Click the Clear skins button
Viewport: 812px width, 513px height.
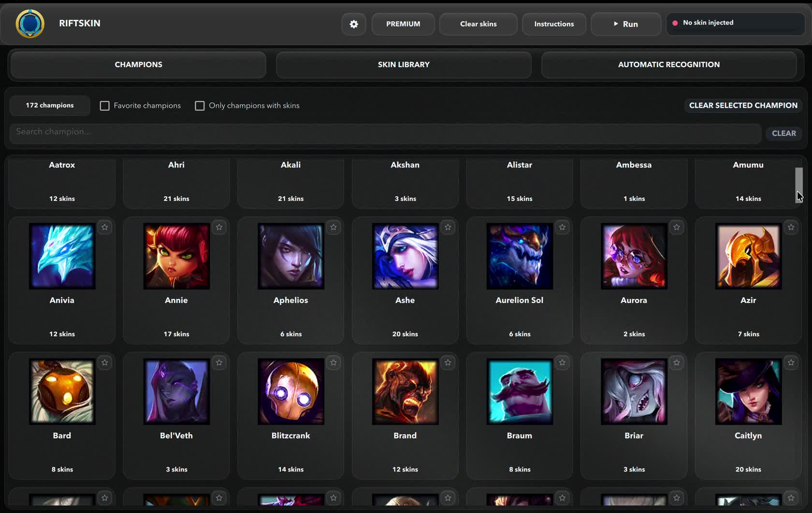pyautogui.click(x=478, y=24)
